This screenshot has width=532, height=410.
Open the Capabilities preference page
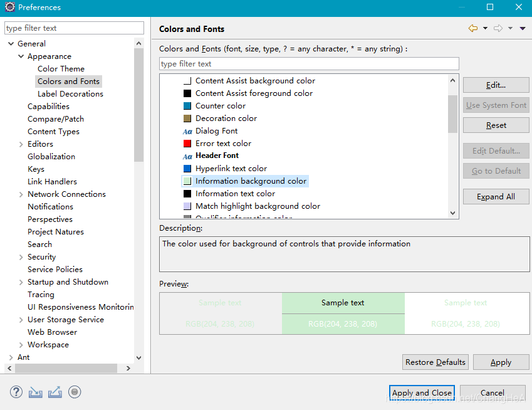[48, 107]
